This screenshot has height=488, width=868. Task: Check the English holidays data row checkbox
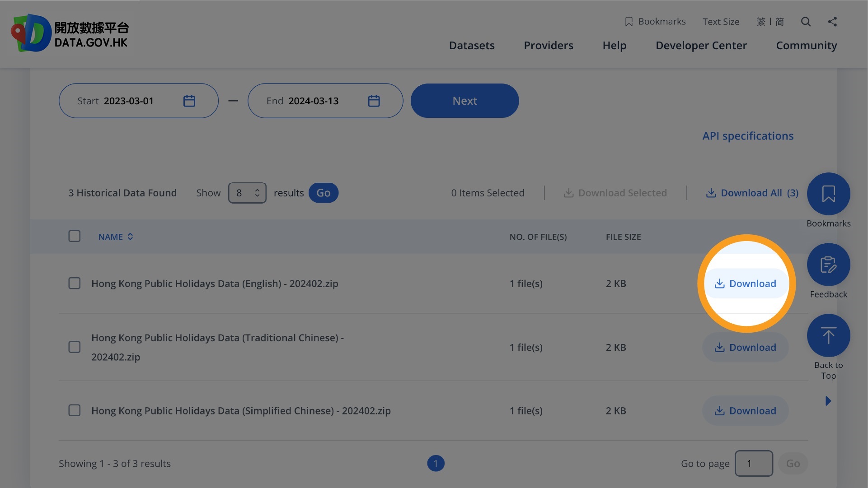click(x=75, y=283)
